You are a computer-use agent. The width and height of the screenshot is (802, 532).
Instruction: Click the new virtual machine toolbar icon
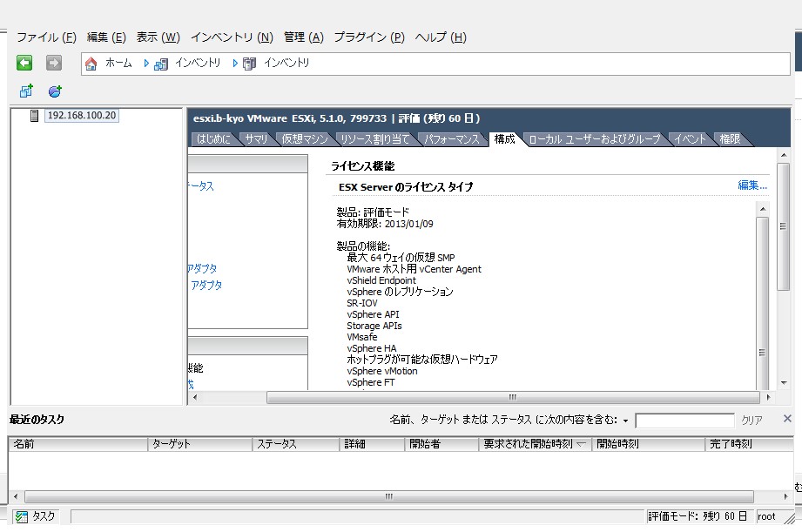[x=26, y=91]
